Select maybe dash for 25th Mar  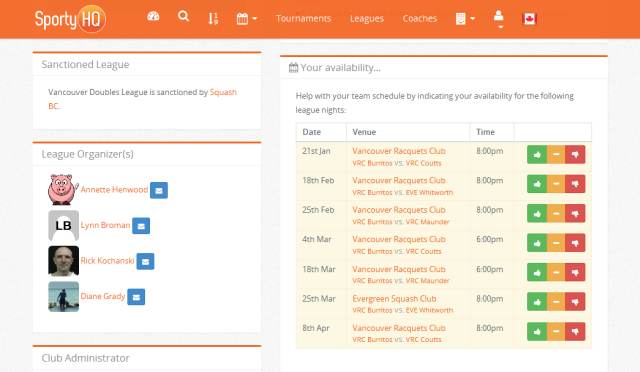pos(556,301)
